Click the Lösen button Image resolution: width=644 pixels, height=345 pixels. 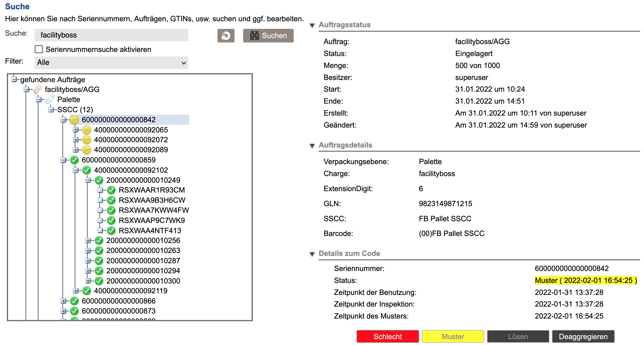pos(518,336)
